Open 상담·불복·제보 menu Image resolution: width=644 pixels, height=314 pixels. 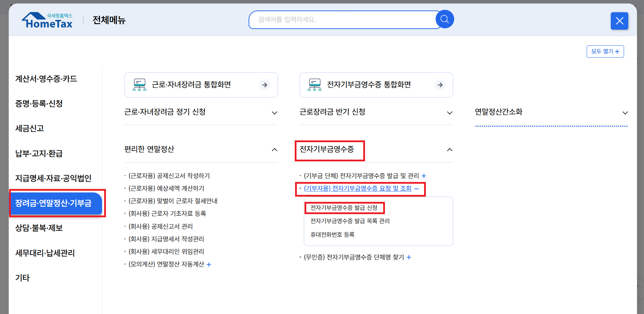point(39,228)
